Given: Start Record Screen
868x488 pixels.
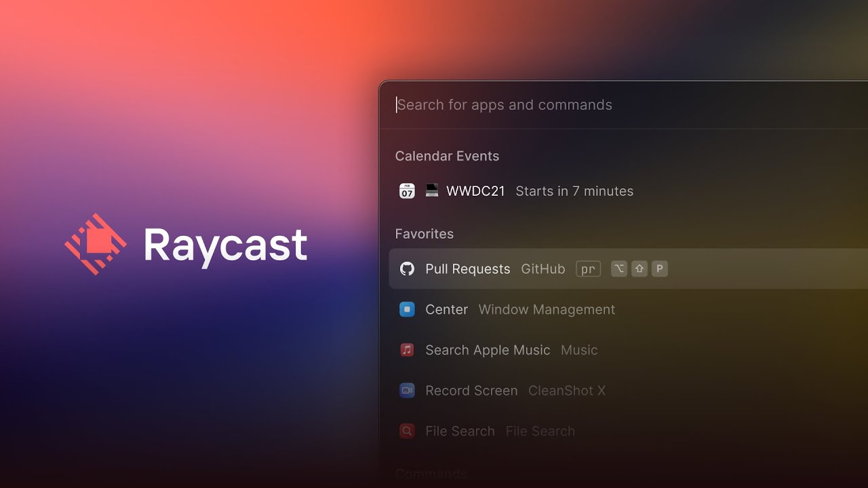Looking at the screenshot, I should [471, 390].
